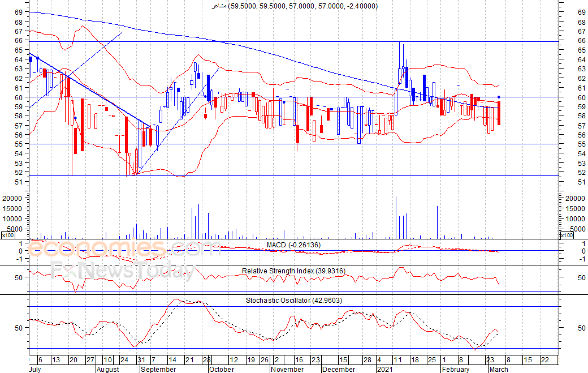
Task: Click date tick 6 in July
Action: point(40,360)
